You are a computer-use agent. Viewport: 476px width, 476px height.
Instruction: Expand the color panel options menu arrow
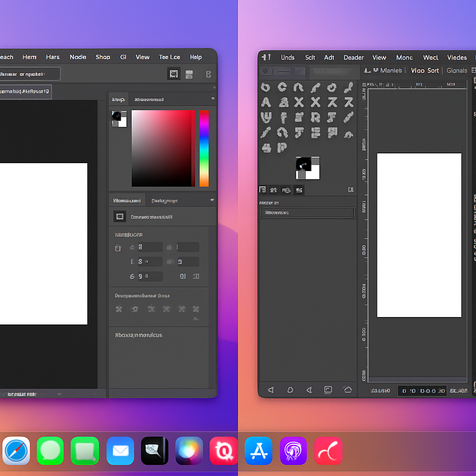[213, 99]
